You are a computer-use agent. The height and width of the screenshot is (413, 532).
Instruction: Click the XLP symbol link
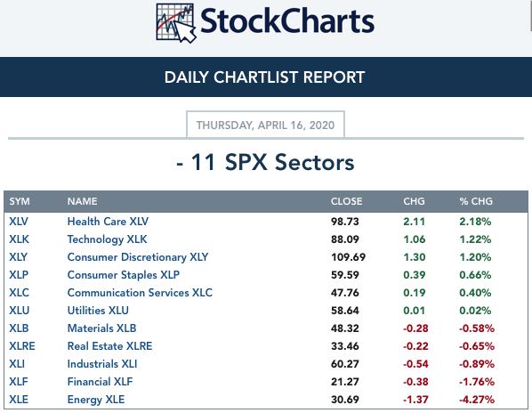pyautogui.click(x=19, y=275)
